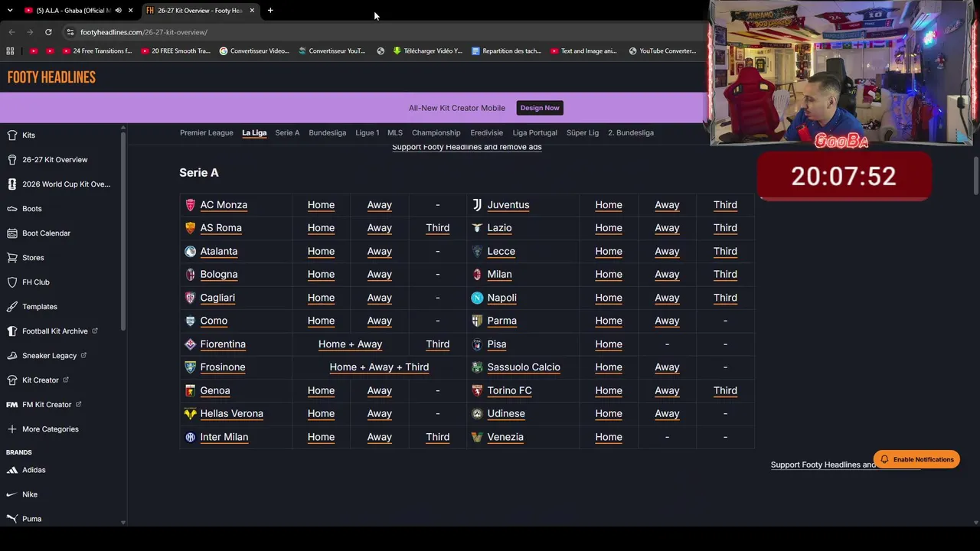Open Boot Calendar using its calendar icon
The width and height of the screenshot is (980, 551).
tap(11, 233)
